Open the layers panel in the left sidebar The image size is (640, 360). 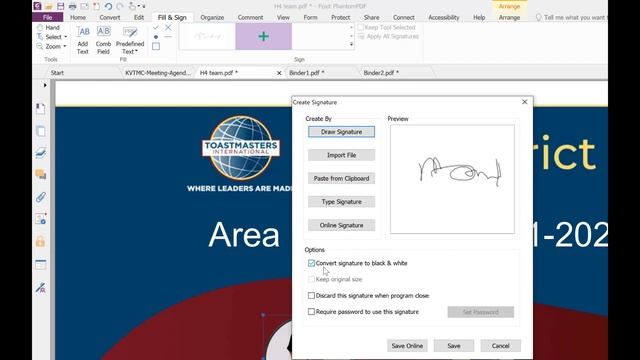[x=40, y=153]
